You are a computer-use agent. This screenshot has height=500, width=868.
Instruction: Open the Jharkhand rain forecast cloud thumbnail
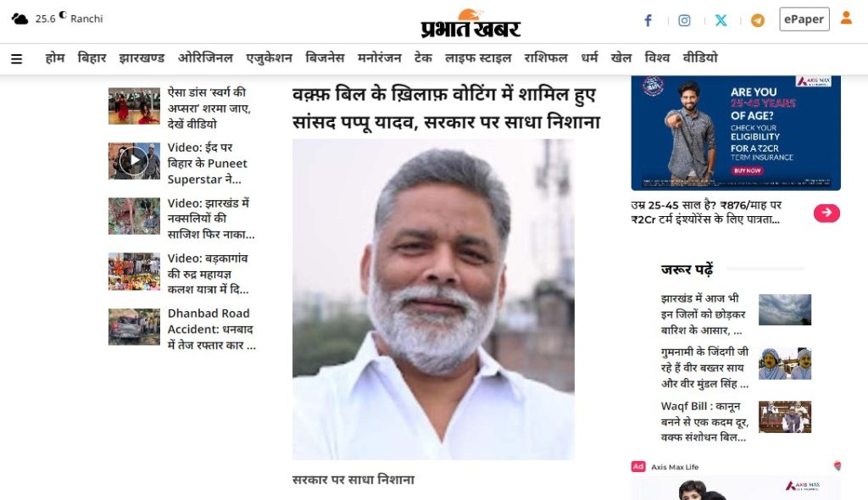click(x=784, y=309)
